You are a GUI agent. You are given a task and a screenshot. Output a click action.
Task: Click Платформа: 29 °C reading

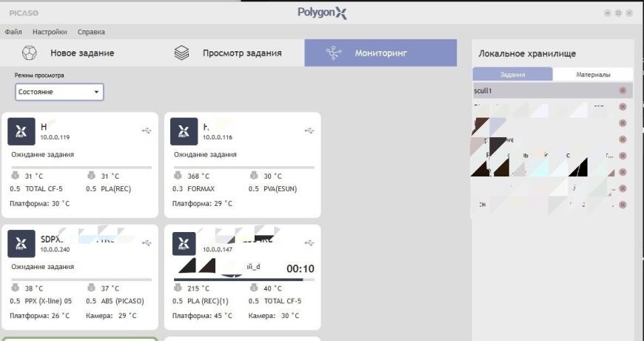pyautogui.click(x=202, y=204)
